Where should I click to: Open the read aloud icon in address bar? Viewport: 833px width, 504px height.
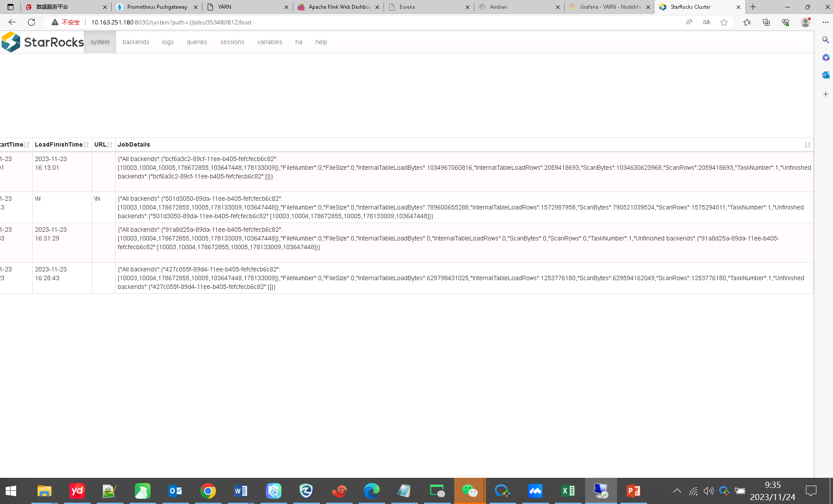point(689,22)
